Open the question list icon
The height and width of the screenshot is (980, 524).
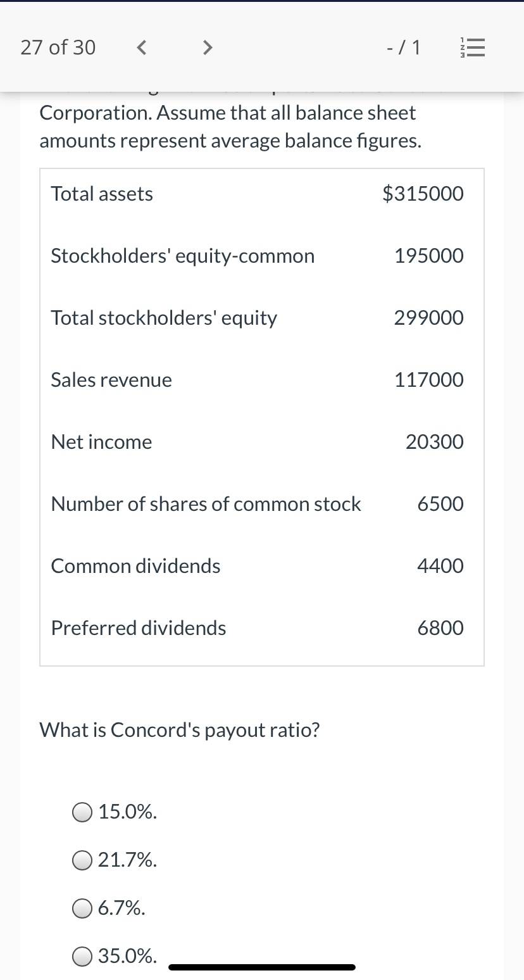tap(473, 47)
